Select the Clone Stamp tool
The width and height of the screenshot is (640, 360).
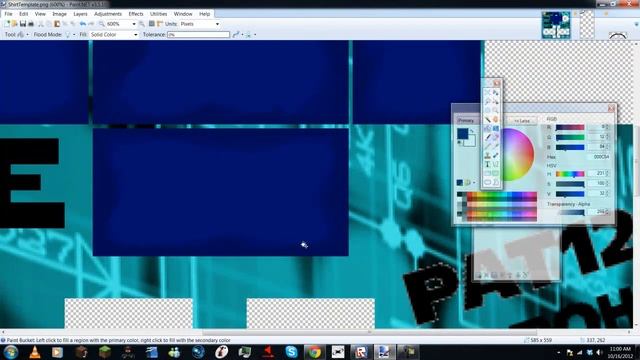pyautogui.click(x=487, y=155)
